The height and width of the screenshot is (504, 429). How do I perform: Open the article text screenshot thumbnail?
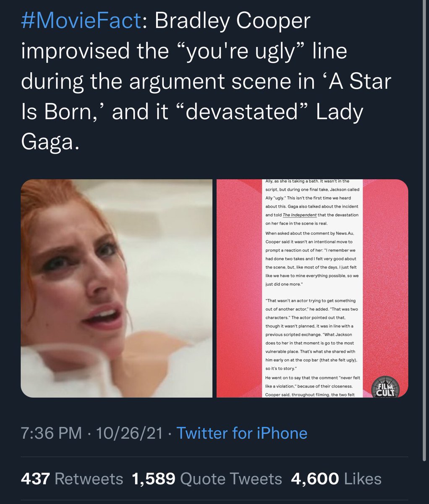click(312, 289)
